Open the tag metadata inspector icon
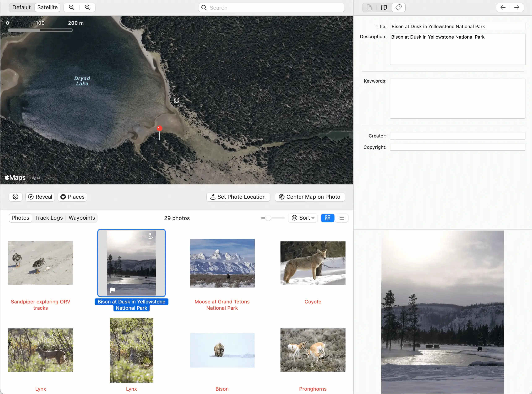The width and height of the screenshot is (532, 394). (x=398, y=7)
